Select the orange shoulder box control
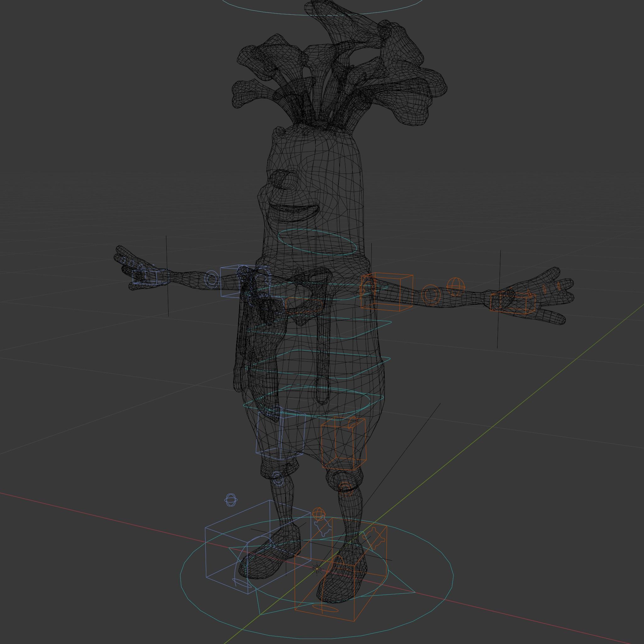This screenshot has width=644, height=644. tap(387, 292)
